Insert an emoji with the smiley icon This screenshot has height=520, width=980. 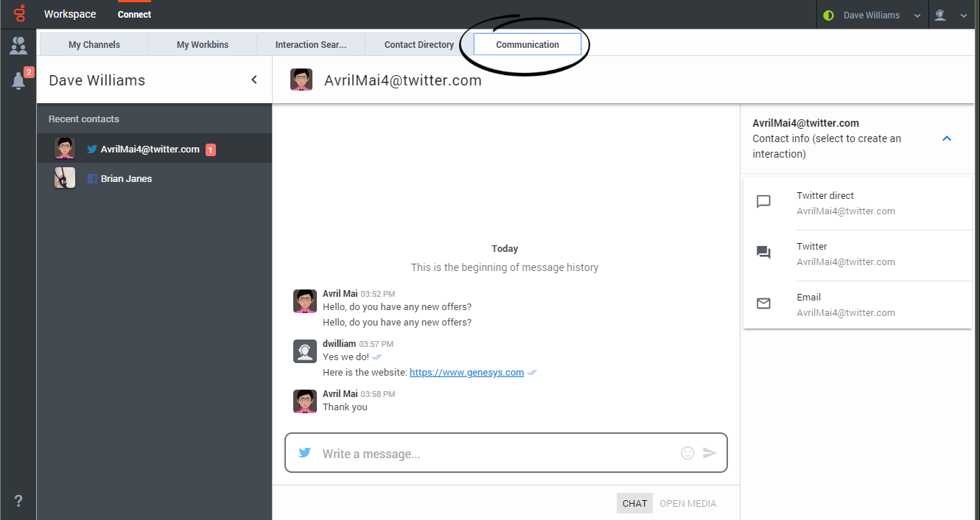tap(687, 453)
